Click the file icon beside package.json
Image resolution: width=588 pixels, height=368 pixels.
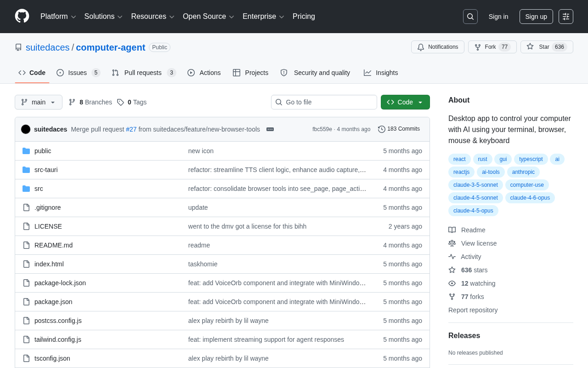click(x=26, y=302)
